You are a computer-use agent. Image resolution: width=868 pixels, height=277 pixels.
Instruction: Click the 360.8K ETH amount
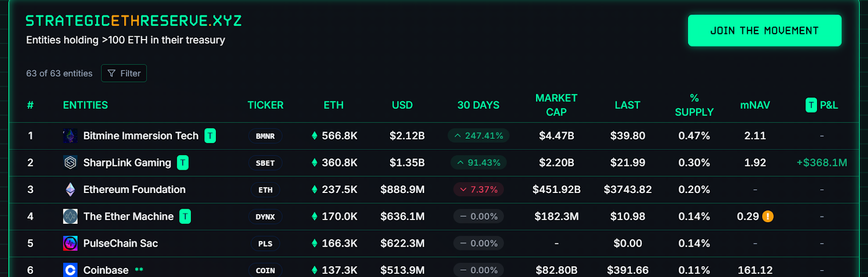[340, 163]
